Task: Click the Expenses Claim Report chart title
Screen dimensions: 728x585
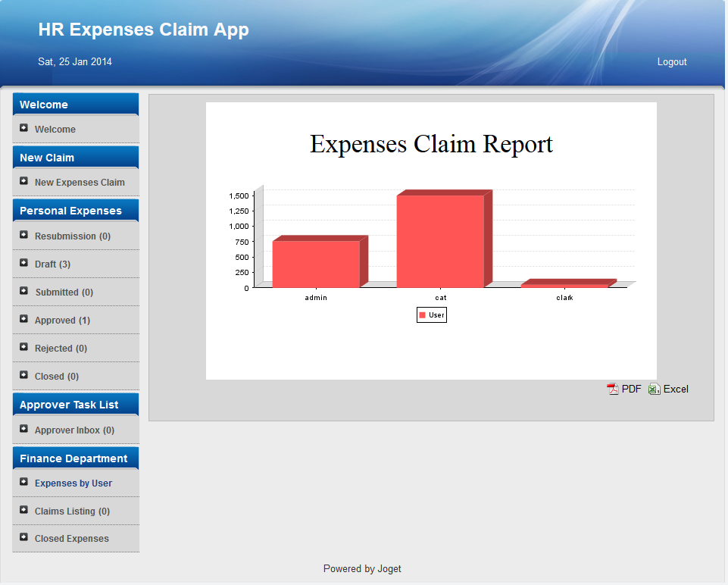Action: (431, 143)
